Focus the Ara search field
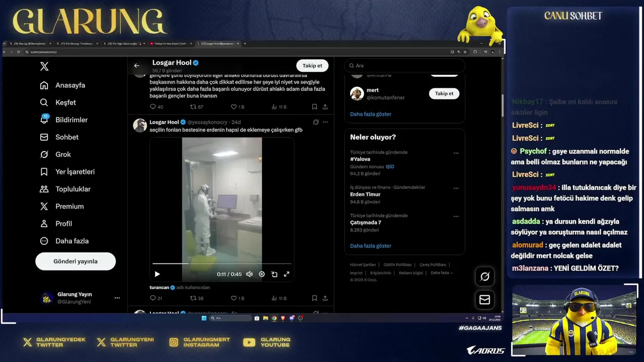Viewport: 644px width, 362px height. pos(405,66)
